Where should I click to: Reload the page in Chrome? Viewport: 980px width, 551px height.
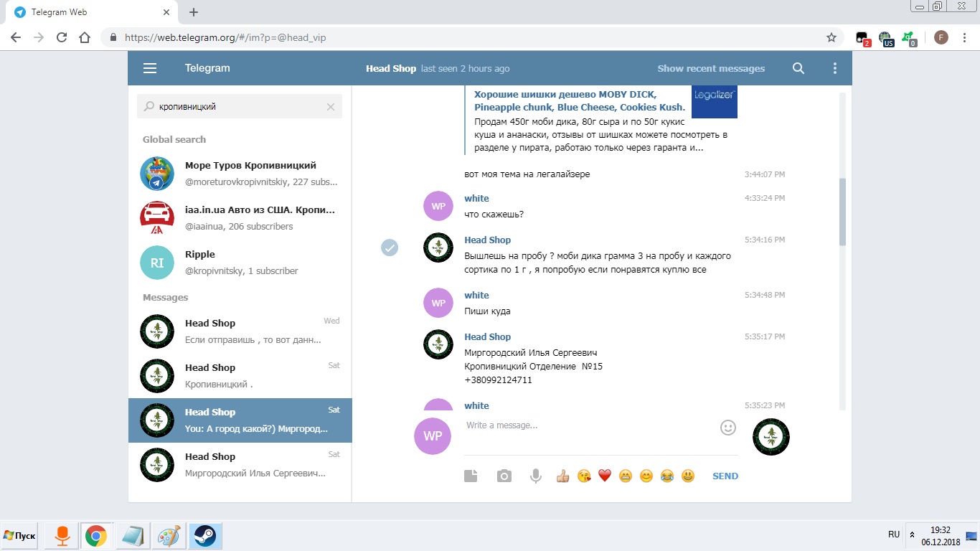click(62, 37)
